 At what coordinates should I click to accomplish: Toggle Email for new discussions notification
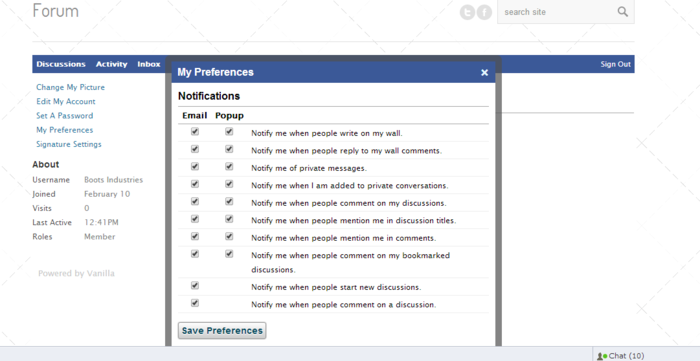(195, 286)
